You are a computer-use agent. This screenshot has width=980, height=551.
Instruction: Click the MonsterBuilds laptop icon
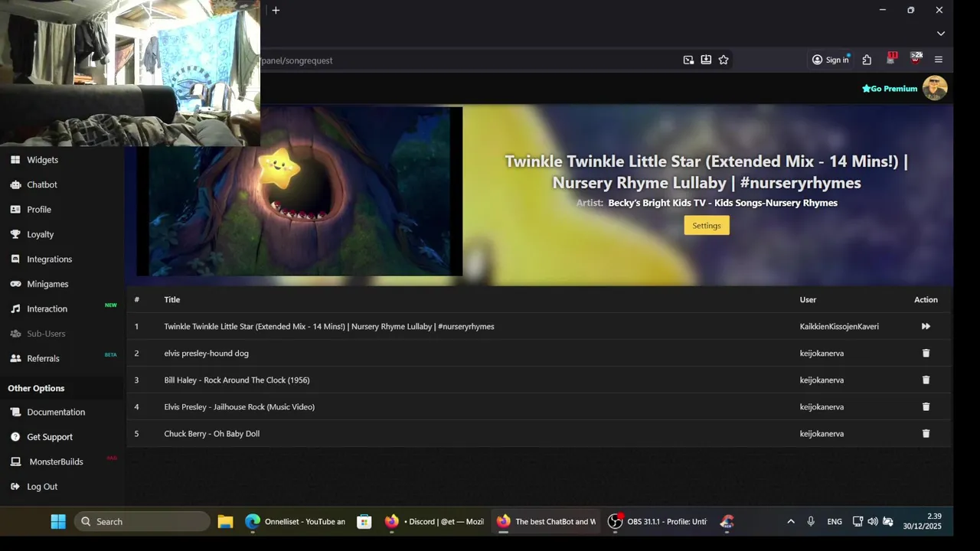(x=15, y=461)
